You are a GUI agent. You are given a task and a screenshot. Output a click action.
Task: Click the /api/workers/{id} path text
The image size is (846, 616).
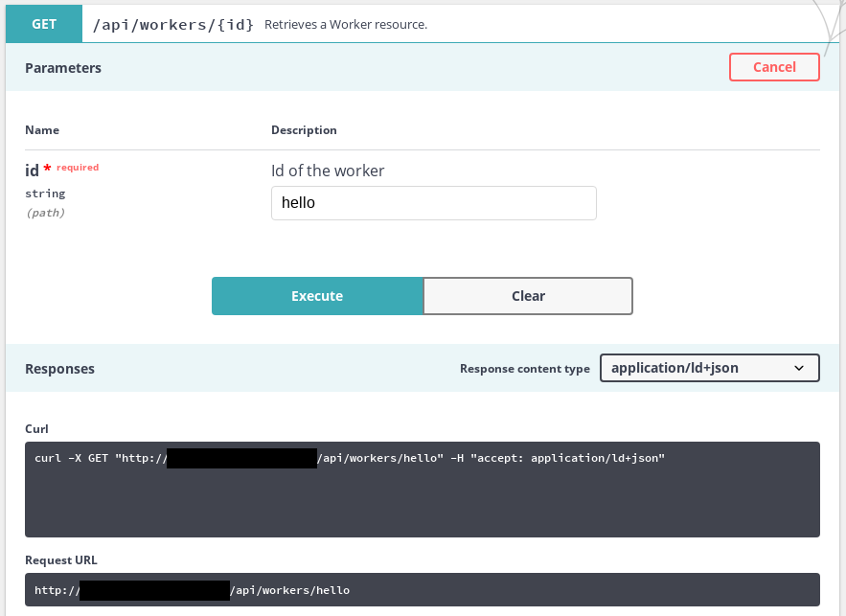173,25
